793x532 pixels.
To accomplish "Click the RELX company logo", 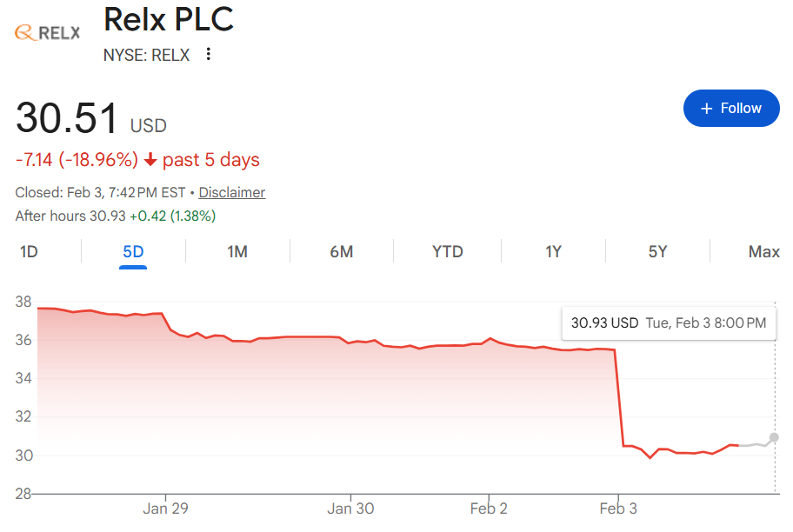I will 48,32.
